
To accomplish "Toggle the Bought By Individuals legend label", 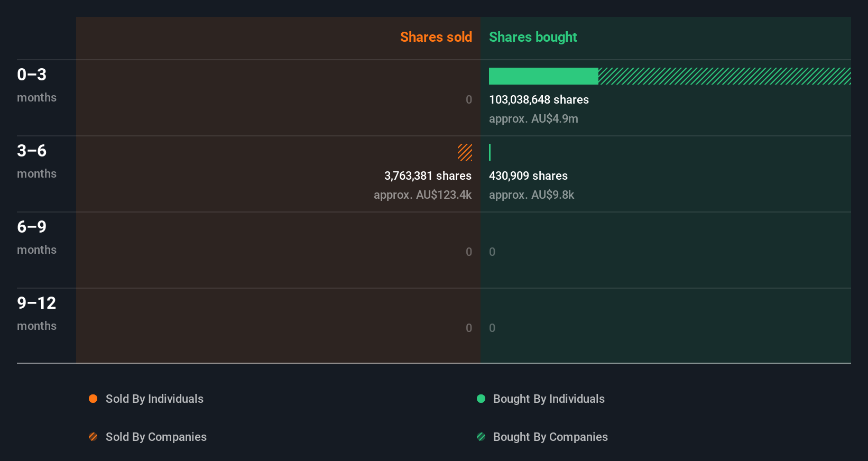I will [x=549, y=399].
